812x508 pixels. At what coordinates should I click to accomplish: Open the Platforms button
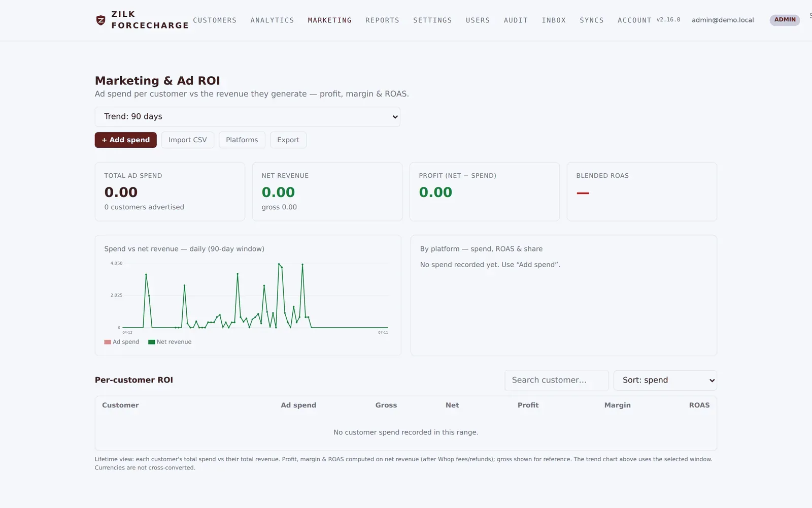[x=242, y=140]
